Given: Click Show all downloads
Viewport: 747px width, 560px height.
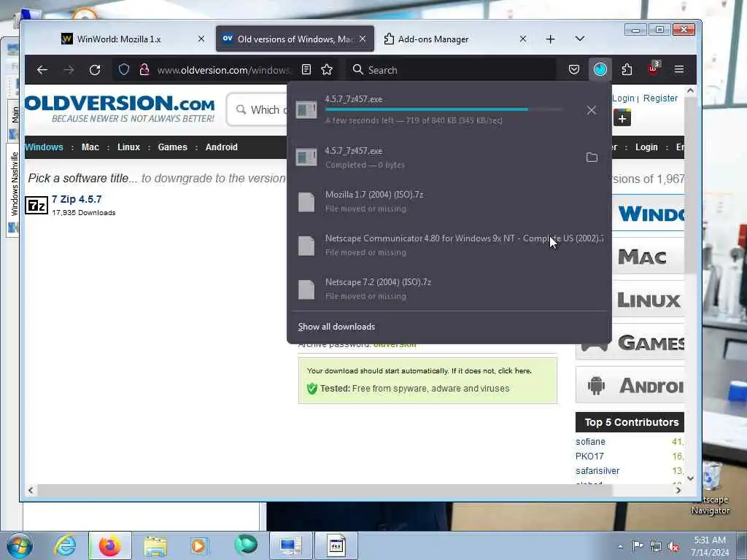Looking at the screenshot, I should tap(336, 327).
